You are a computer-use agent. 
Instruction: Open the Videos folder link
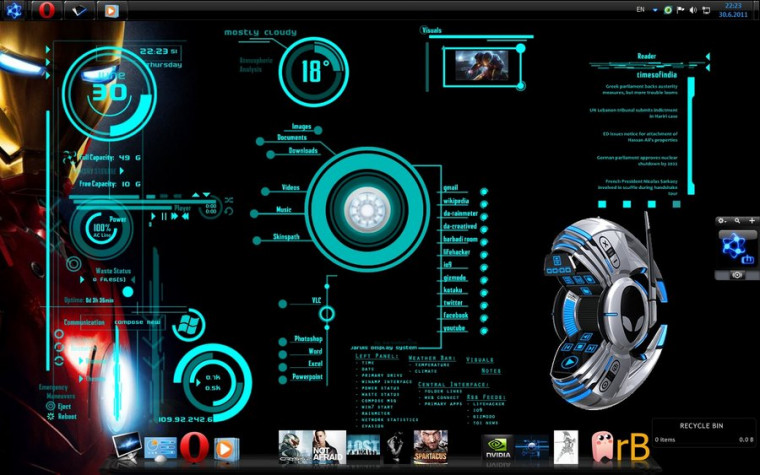pos(290,187)
